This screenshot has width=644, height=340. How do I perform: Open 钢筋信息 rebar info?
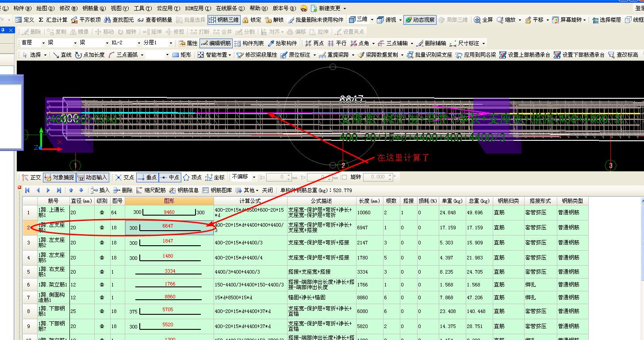[x=184, y=190]
